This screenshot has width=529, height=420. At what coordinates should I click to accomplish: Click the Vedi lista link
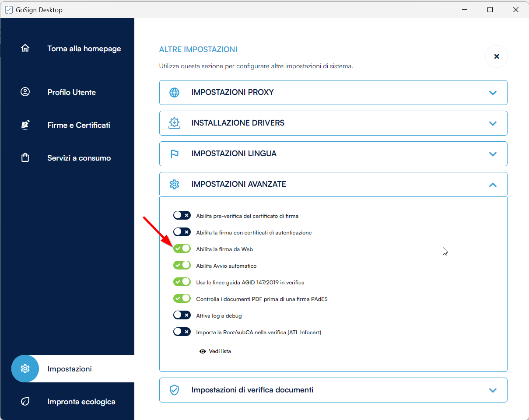[219, 351]
